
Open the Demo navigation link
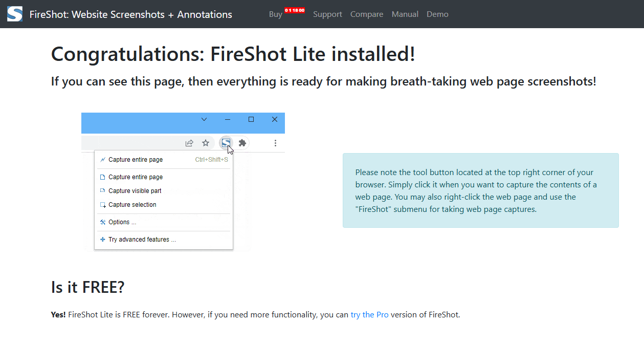pyautogui.click(x=437, y=14)
